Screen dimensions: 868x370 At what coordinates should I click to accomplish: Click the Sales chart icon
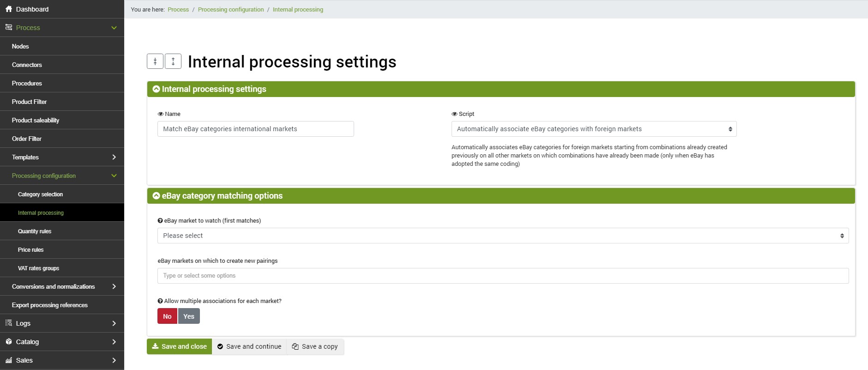[x=9, y=360]
